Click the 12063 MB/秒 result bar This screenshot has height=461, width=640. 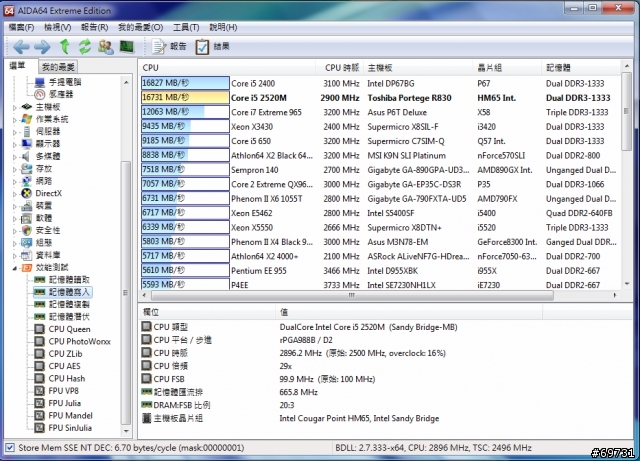[x=185, y=112]
